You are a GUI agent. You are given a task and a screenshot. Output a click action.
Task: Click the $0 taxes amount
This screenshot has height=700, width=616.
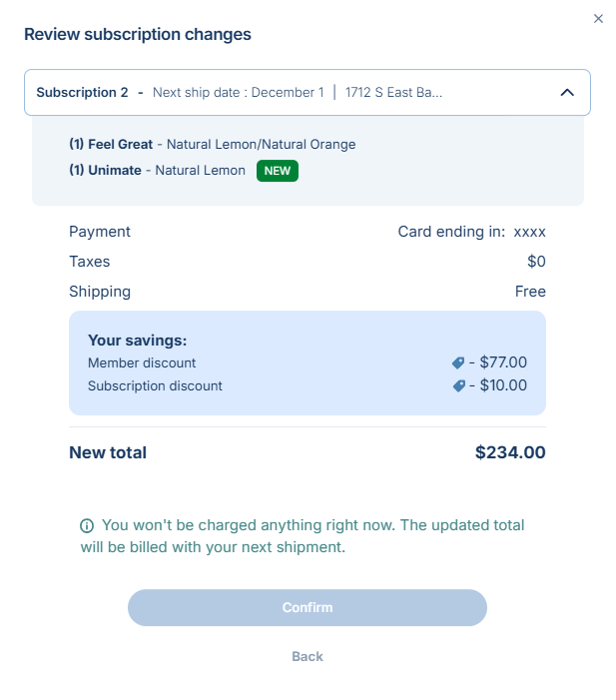click(536, 262)
